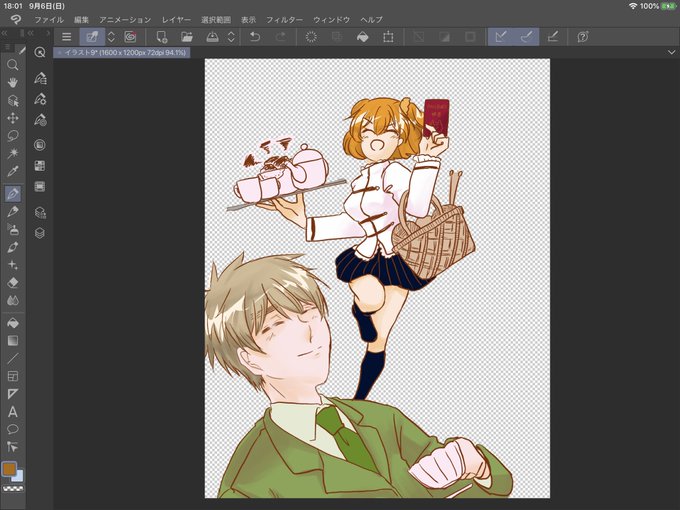The width and height of the screenshot is (680, 510).
Task: Expand stepper arrows beside edit mode button
Action: 111,37
